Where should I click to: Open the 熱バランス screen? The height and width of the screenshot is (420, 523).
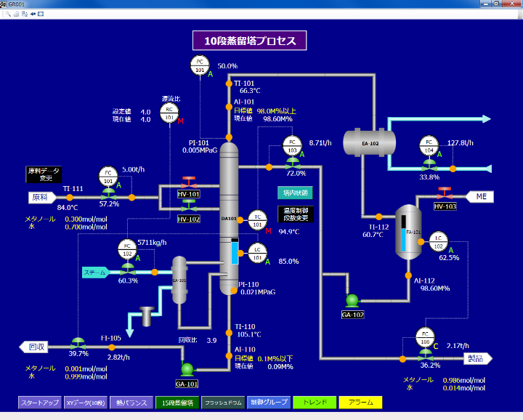click(130, 402)
